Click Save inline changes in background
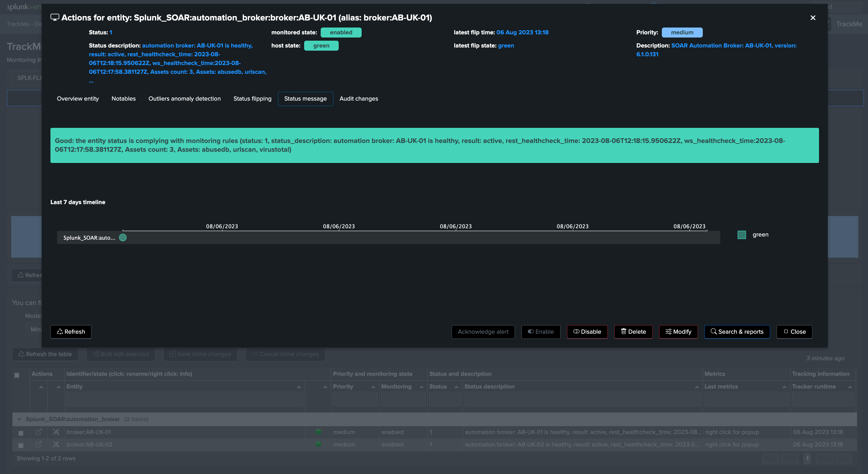The image size is (868, 474). [x=200, y=354]
